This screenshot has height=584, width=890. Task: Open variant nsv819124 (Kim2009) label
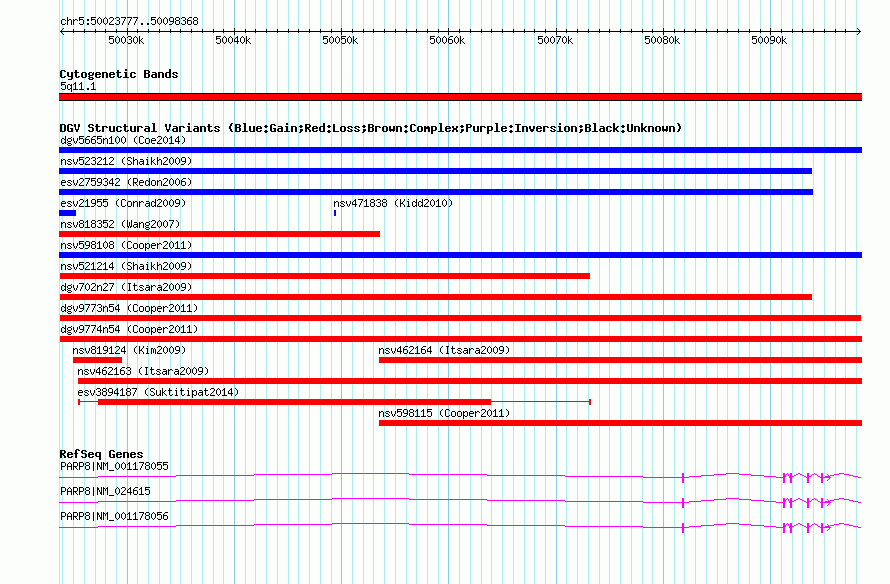coord(129,350)
